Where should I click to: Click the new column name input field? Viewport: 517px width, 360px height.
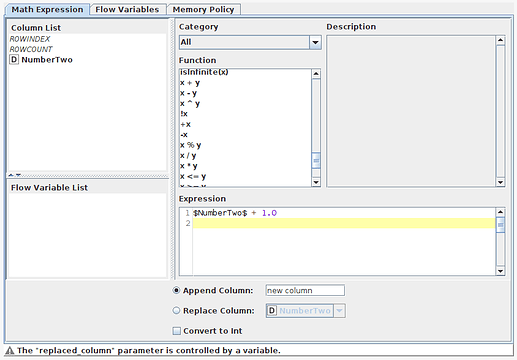pos(305,290)
